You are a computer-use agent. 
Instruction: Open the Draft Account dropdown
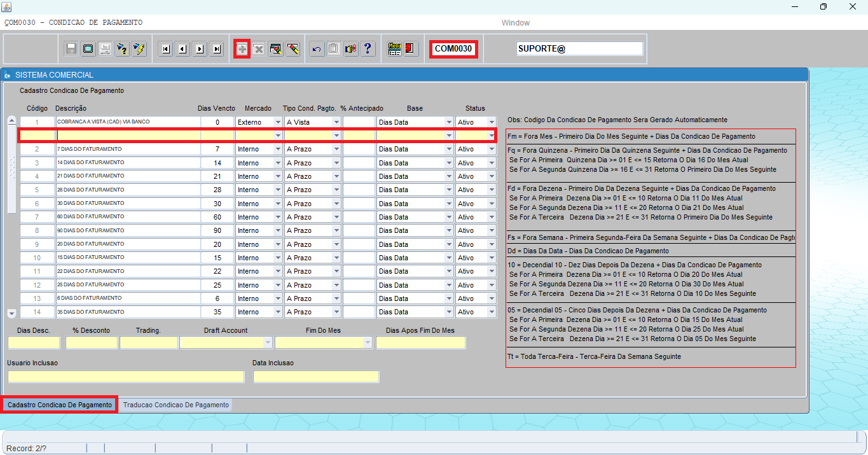(x=268, y=343)
